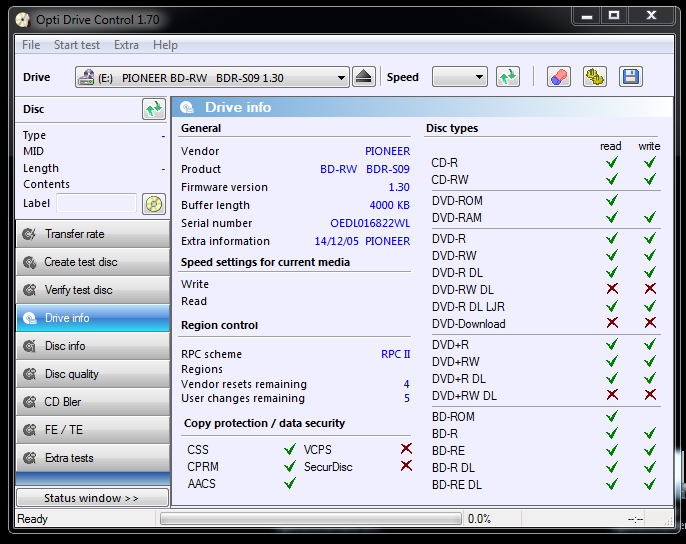Image resolution: width=686 pixels, height=544 pixels.
Task: Click the BD-ROM read check mark
Action: tap(612, 416)
